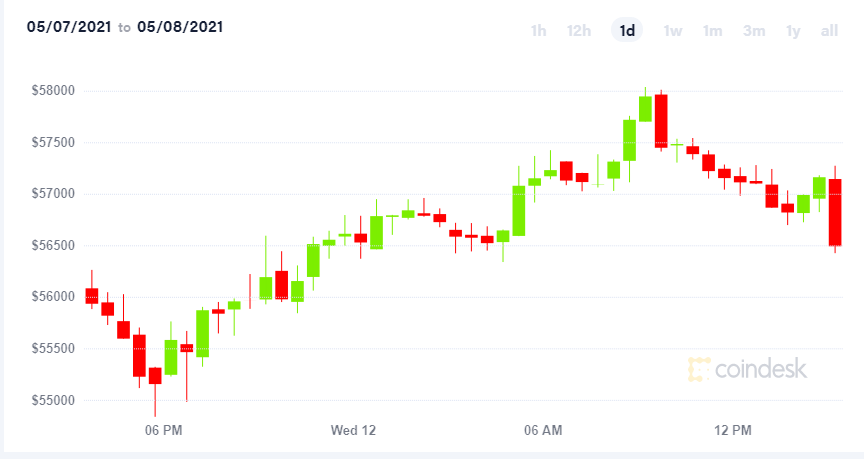864x459 pixels.
Task: Show all price history
Action: point(829,31)
